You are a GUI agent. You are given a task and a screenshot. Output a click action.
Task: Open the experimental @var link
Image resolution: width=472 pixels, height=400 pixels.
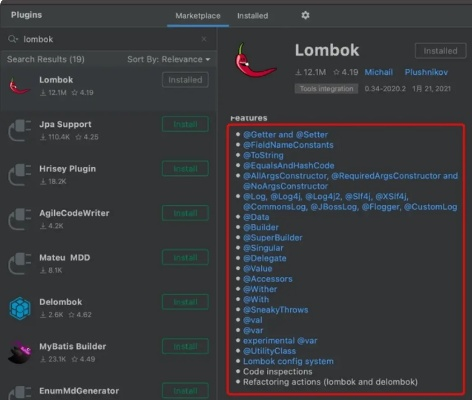(x=280, y=341)
